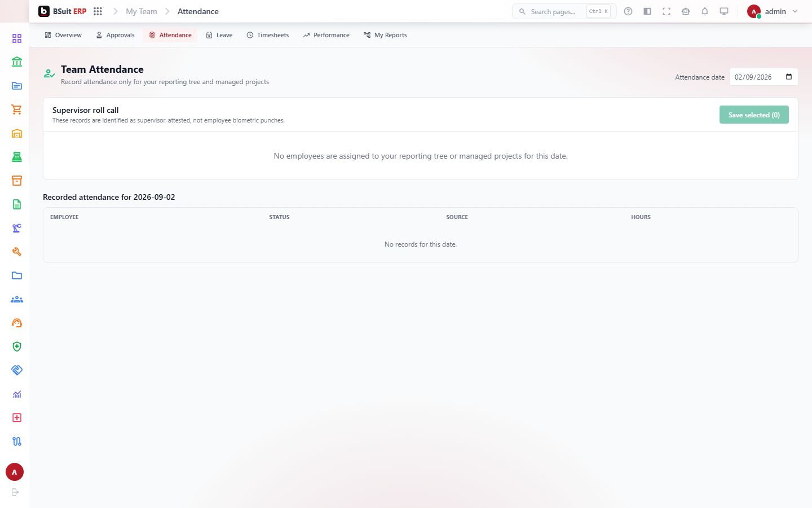
Task: Toggle the sidebar panel layout icon
Action: pyautogui.click(x=647, y=11)
